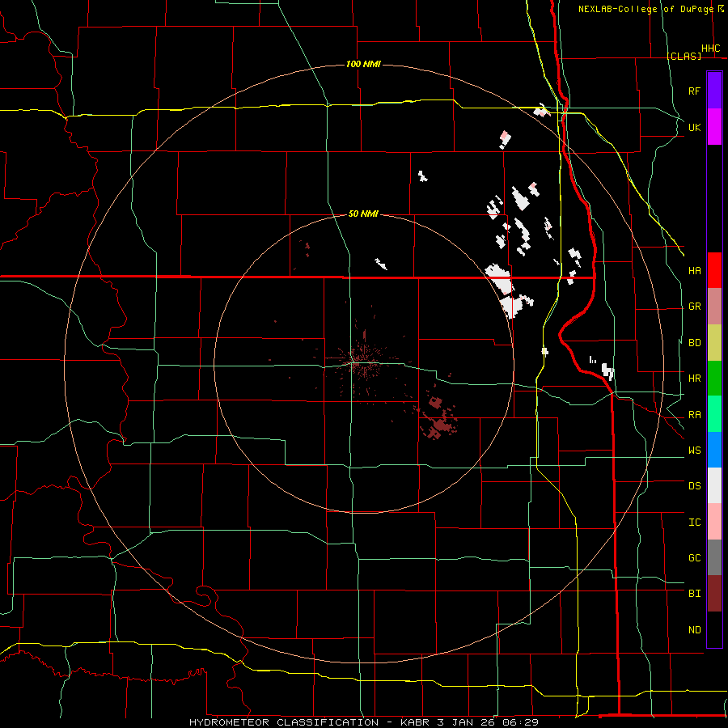
Task: Click the HR legend label
Action: [x=694, y=379]
